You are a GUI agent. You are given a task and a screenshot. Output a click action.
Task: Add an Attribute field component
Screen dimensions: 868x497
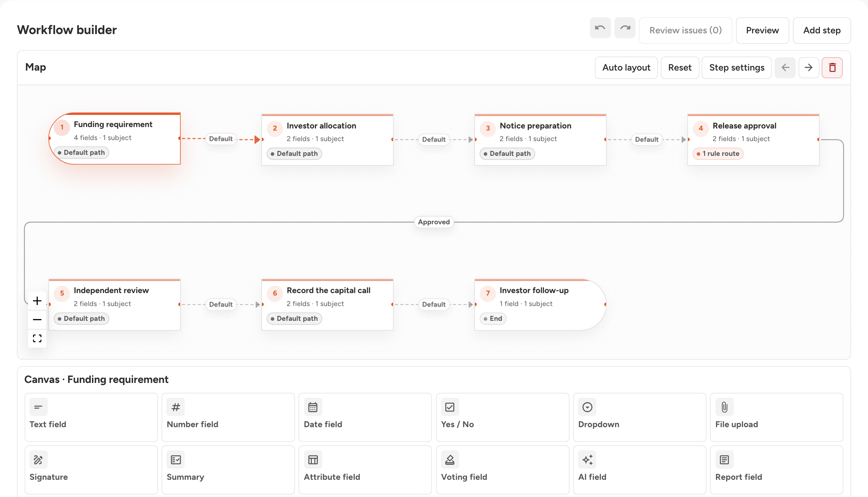pyautogui.click(x=365, y=470)
